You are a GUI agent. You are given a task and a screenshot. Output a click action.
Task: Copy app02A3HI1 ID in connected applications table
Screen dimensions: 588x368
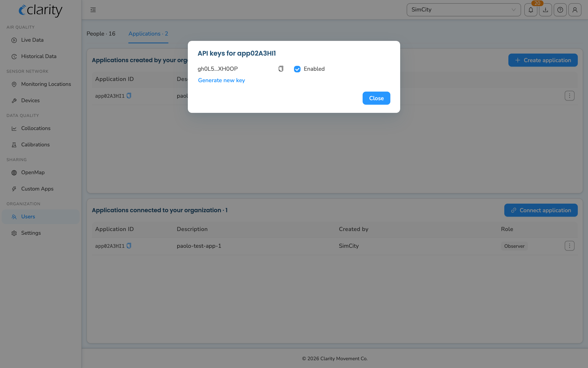coord(129,246)
